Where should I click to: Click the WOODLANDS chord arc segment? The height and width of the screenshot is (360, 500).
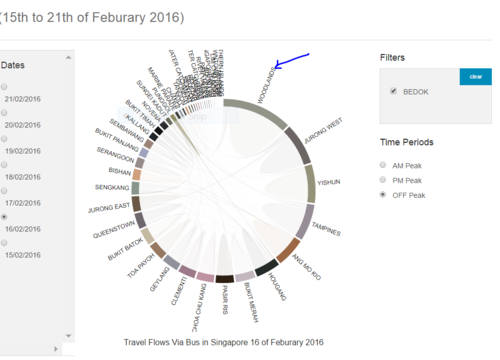click(259, 110)
